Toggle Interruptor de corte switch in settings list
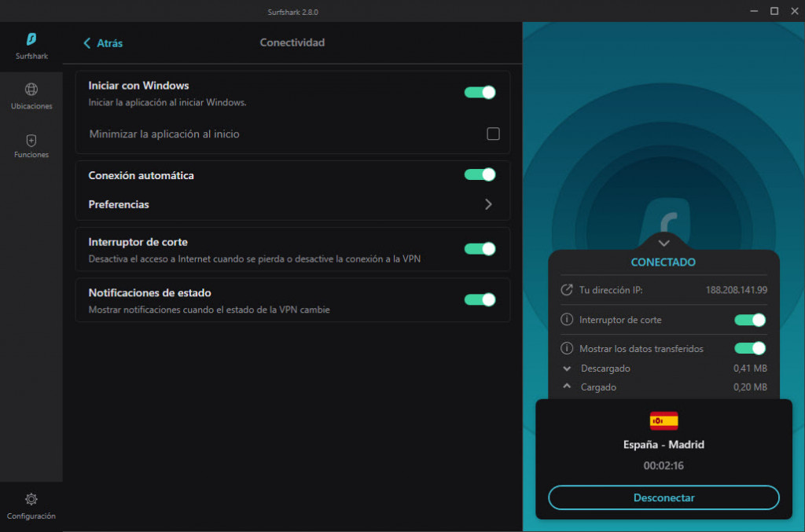Screen dimensions: 805x532 (x=480, y=249)
